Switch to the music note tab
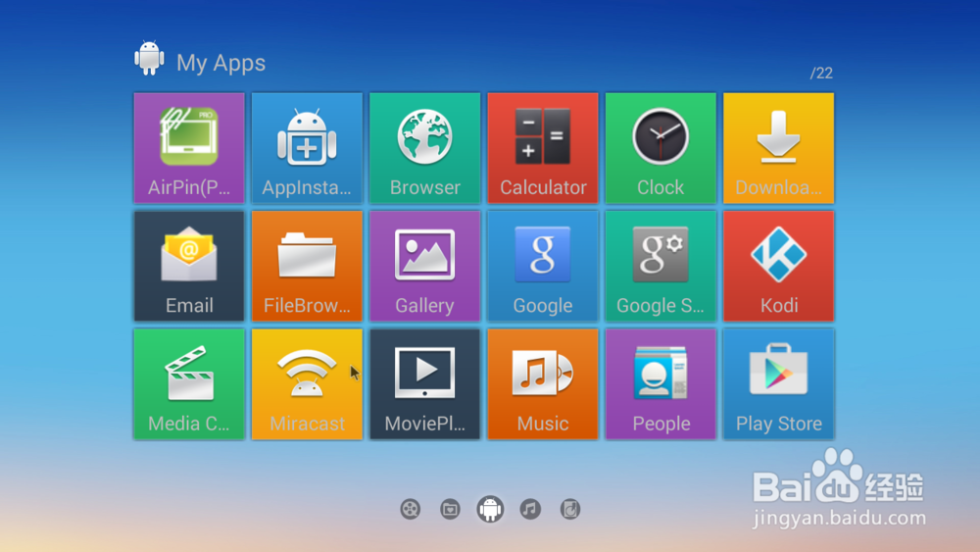Screen dimensions: 980x552 [530, 510]
